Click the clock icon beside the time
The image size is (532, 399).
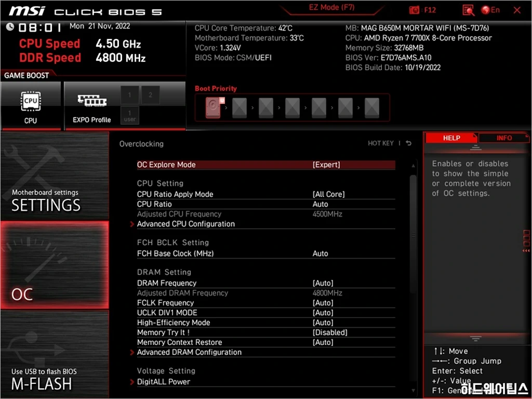click(x=10, y=27)
